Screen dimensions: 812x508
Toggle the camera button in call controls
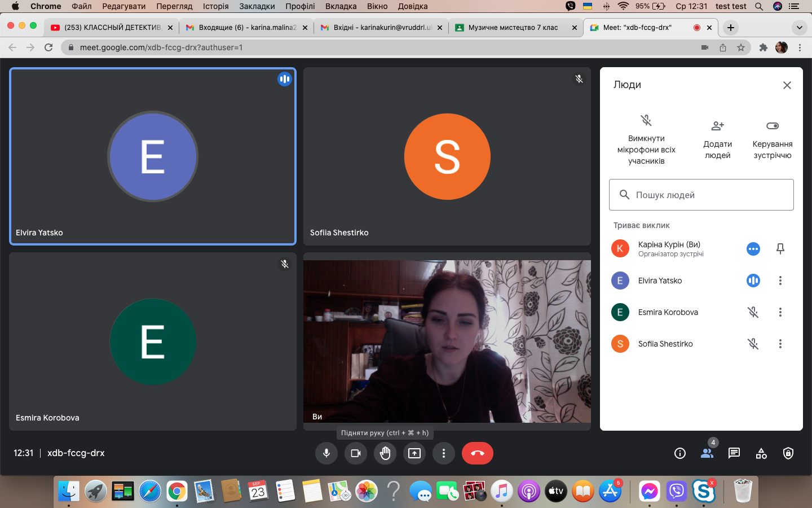click(x=356, y=453)
